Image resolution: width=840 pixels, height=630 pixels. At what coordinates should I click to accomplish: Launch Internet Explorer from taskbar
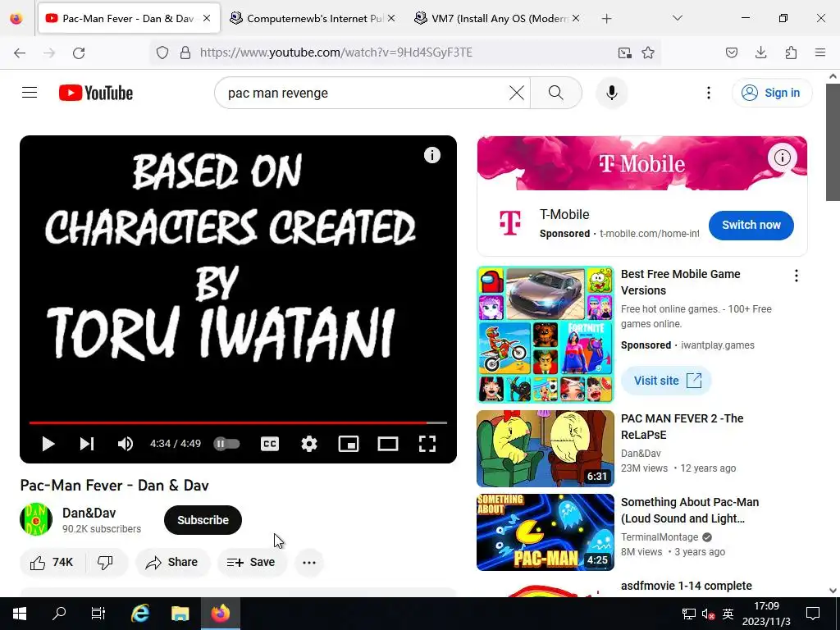pyautogui.click(x=139, y=614)
